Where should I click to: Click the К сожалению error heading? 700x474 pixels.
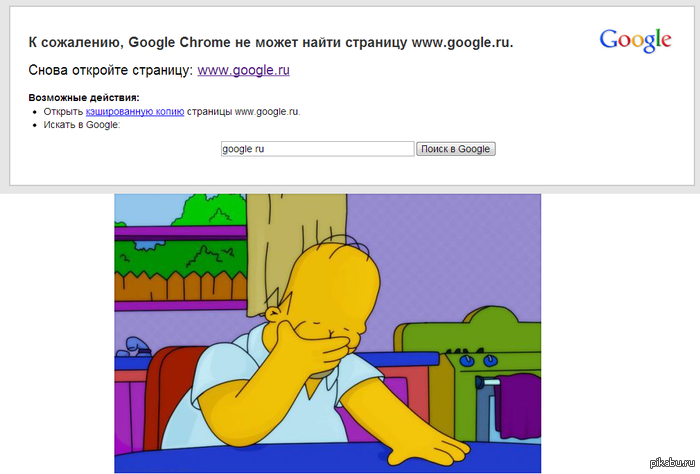click(271, 42)
